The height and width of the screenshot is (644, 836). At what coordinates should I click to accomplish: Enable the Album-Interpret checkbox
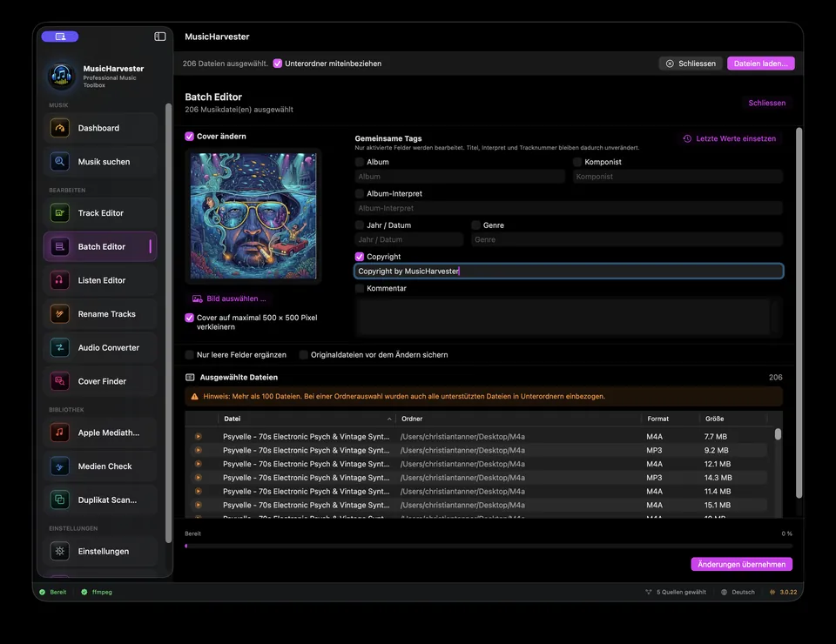point(360,193)
